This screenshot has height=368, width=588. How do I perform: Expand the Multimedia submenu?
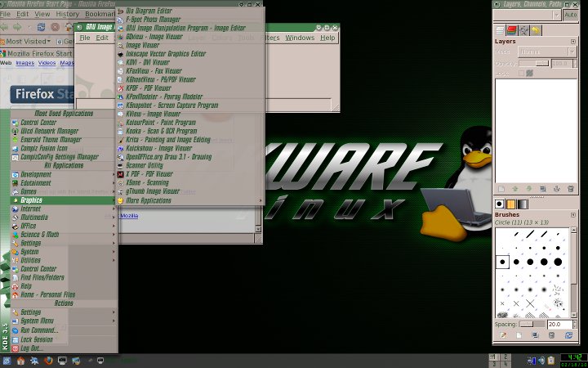click(63, 218)
